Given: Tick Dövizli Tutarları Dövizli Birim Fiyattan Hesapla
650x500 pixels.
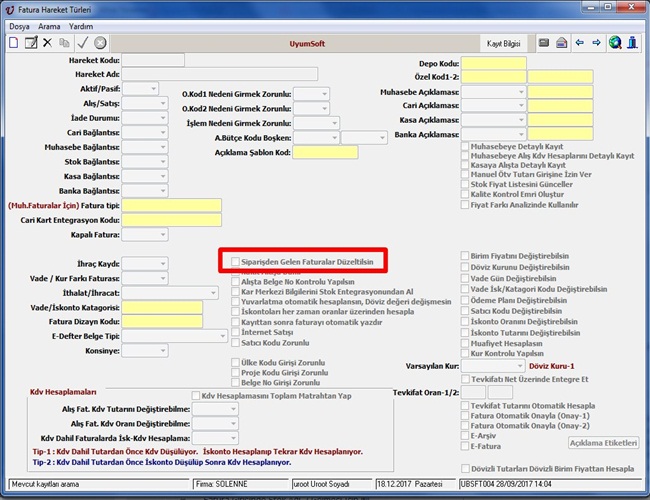Looking at the screenshot, I should (x=465, y=468).
